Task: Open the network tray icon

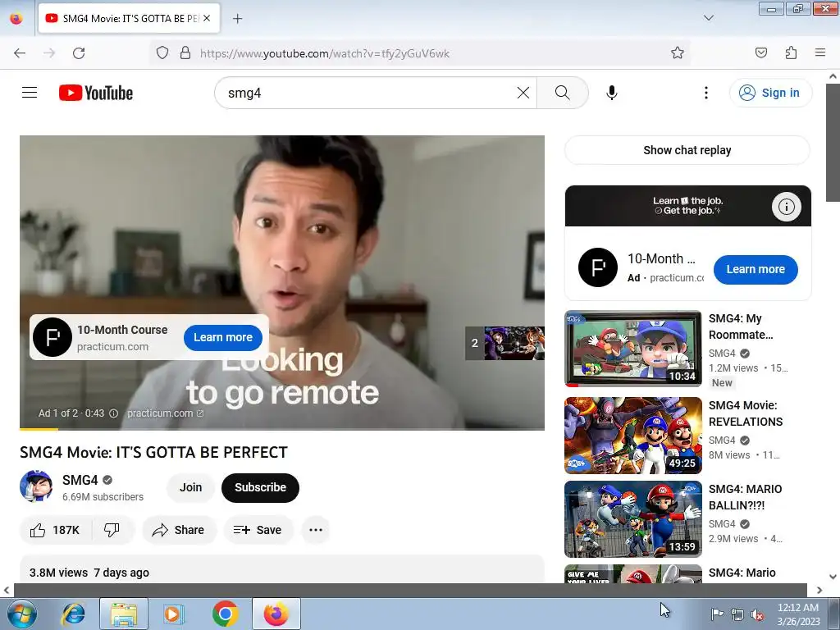Action: pos(737,614)
